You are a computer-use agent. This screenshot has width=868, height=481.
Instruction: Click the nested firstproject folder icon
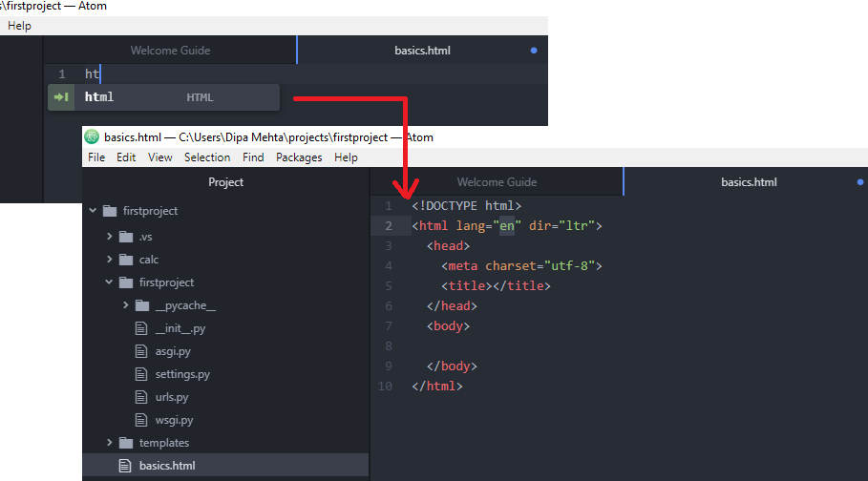click(x=126, y=282)
